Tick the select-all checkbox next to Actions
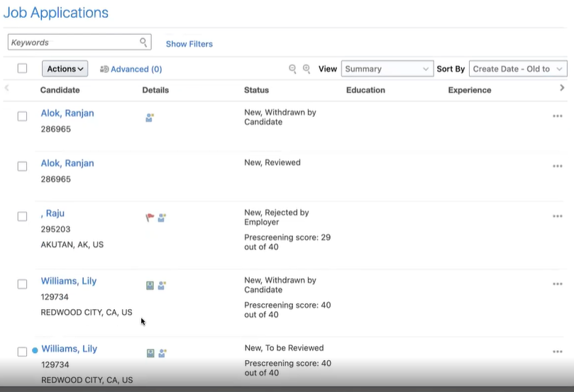This screenshot has width=574, height=392. click(22, 68)
